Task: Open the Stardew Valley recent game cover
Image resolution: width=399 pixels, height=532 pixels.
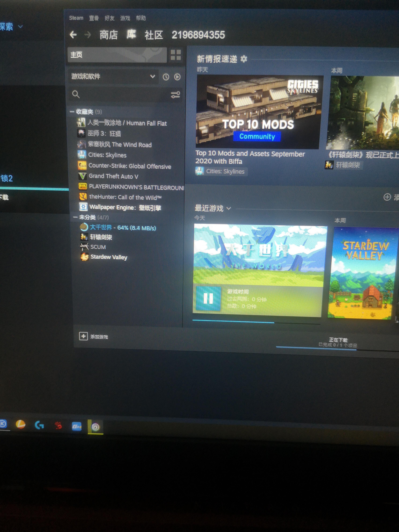Action: point(363,273)
